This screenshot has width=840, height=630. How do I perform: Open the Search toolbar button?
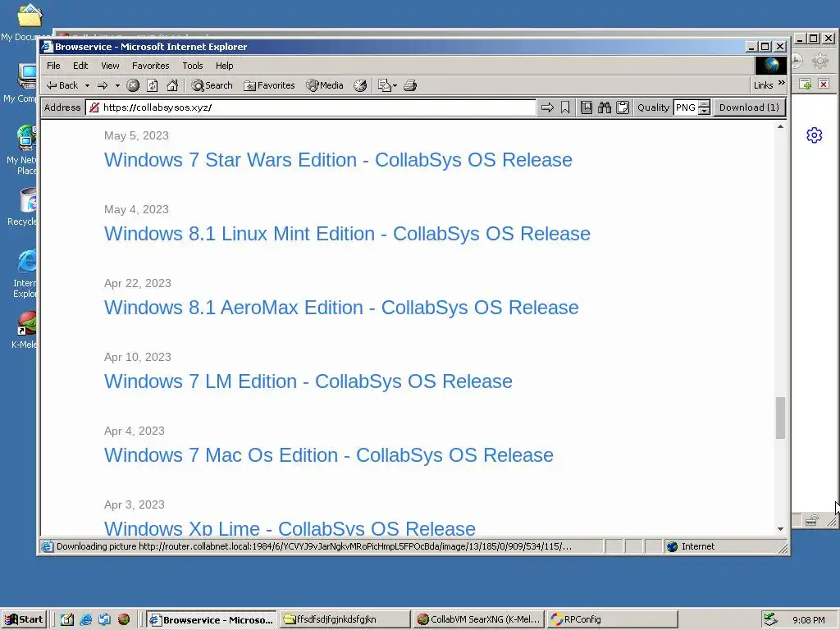[212, 85]
